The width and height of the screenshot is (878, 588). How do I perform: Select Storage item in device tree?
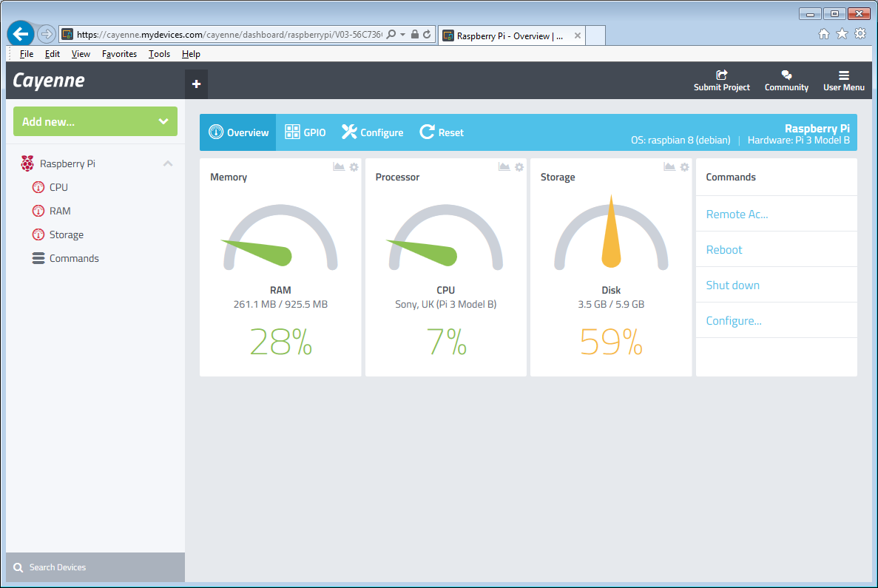point(66,234)
